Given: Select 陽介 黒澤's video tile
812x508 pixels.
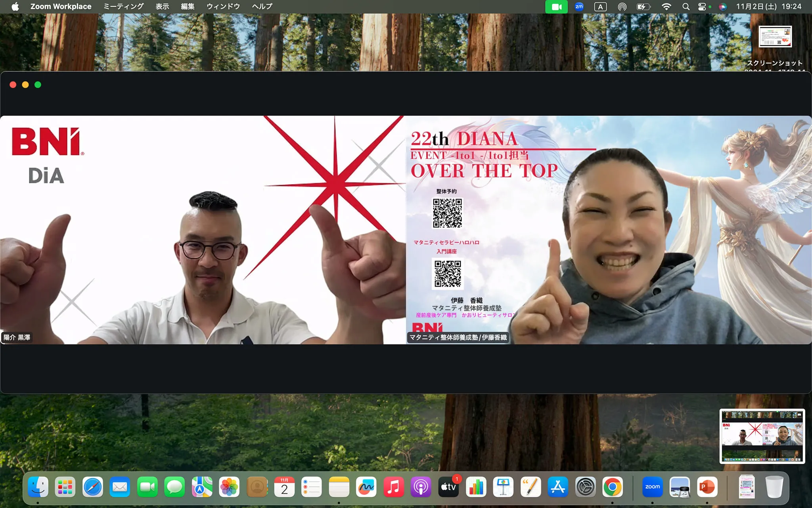Looking at the screenshot, I should (x=203, y=230).
